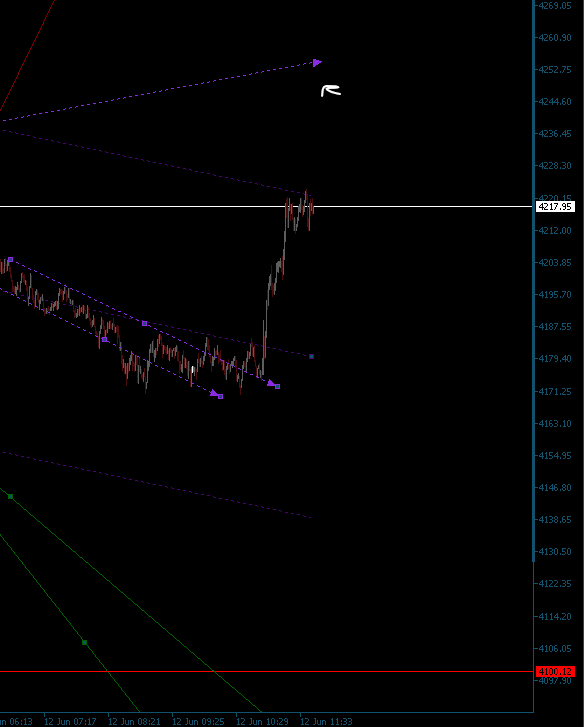The width and height of the screenshot is (584, 727).
Task: Click the purple arrow endpoint of the lower channel line
Action: coord(216,395)
